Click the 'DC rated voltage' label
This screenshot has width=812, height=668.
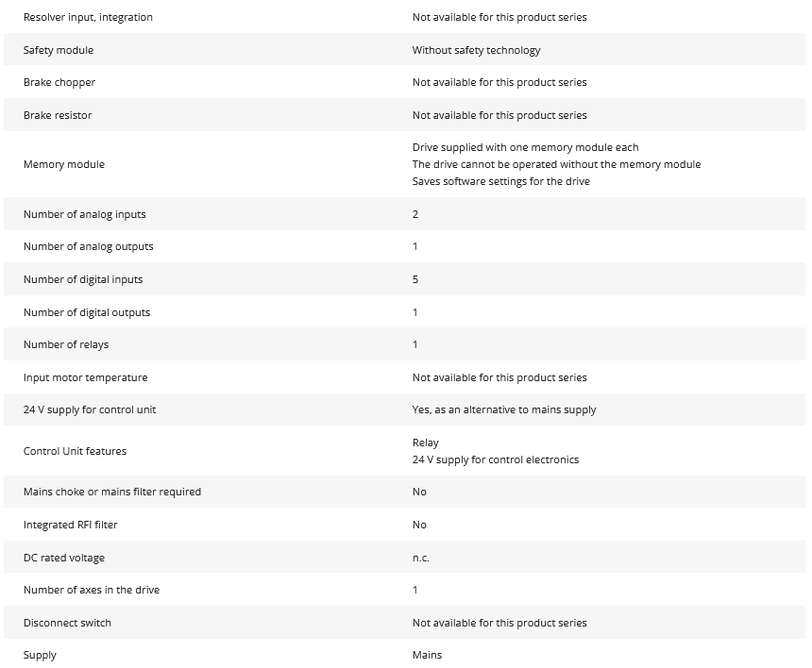click(64, 558)
